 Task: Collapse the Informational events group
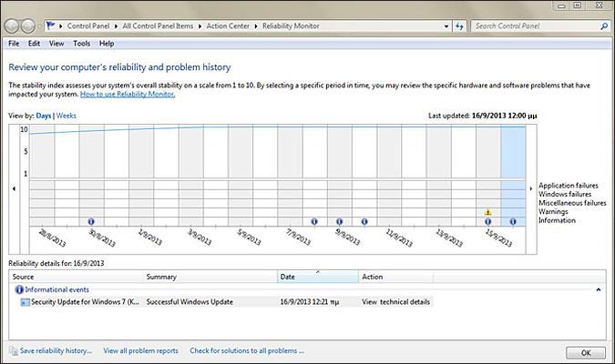point(598,288)
